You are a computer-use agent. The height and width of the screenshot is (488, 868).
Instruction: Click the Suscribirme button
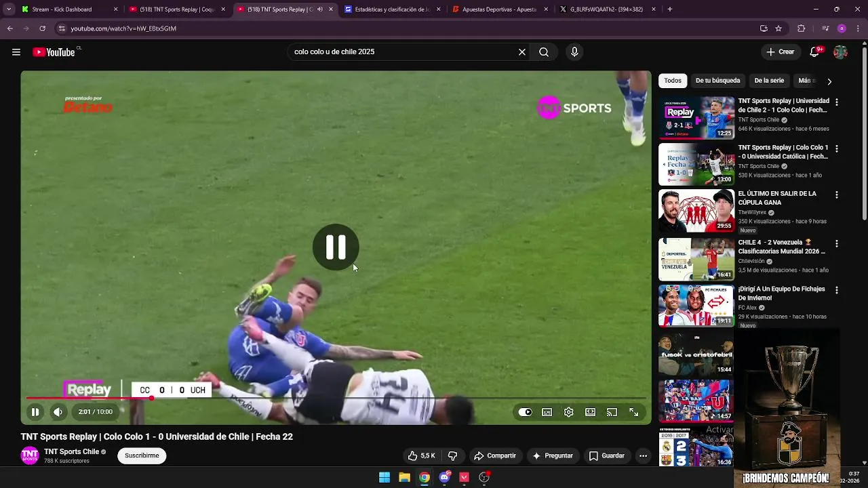point(142,455)
